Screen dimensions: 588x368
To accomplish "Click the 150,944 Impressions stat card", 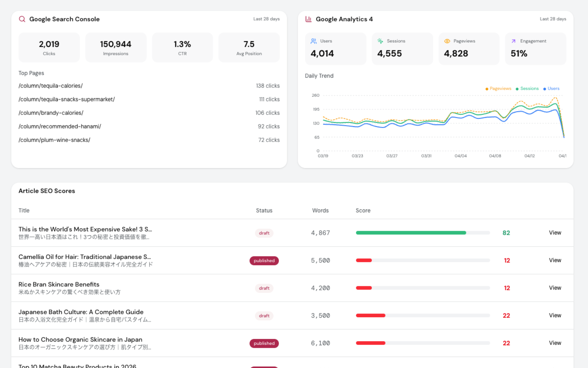I will (116, 47).
